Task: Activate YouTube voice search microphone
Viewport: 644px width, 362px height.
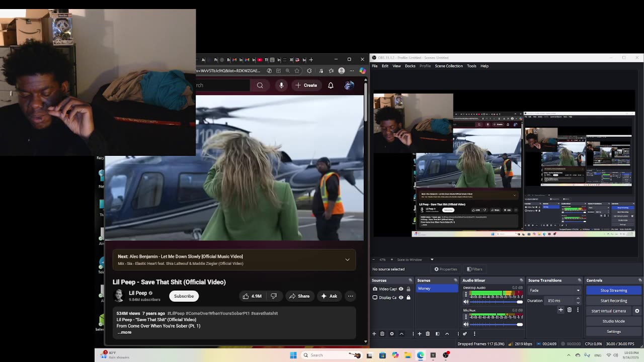Action: [281, 85]
